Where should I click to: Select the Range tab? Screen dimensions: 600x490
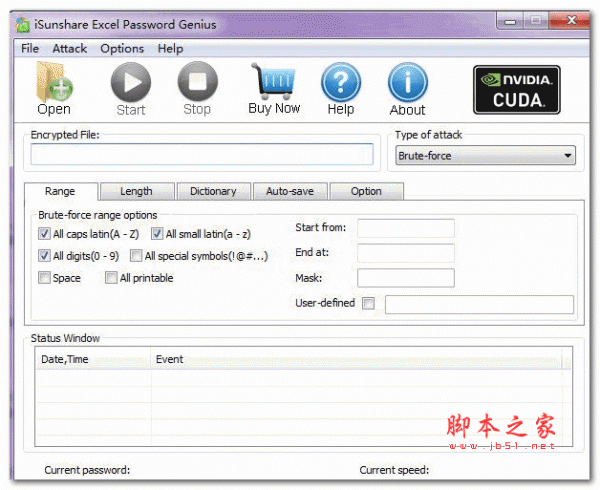point(60,191)
